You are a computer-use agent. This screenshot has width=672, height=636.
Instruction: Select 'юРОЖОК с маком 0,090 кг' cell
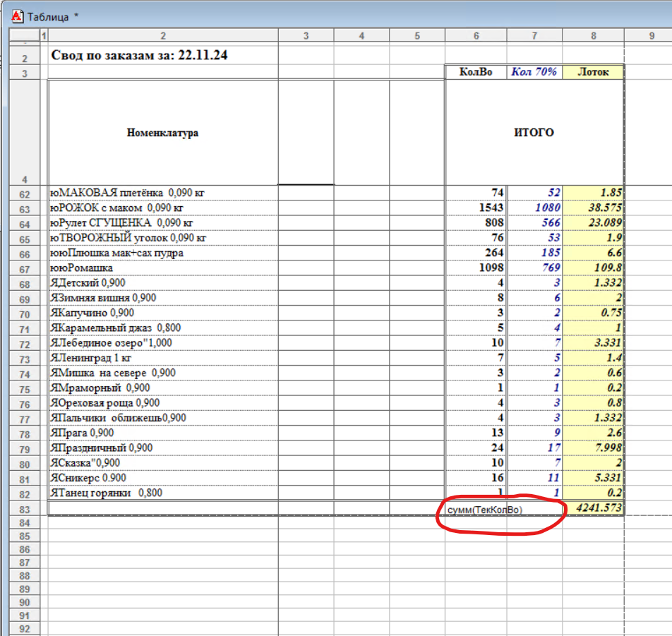[163, 208]
